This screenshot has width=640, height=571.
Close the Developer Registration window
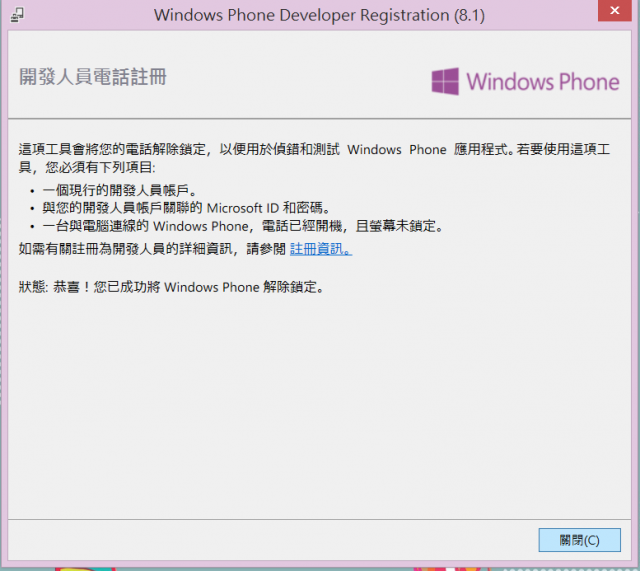tap(615, 11)
